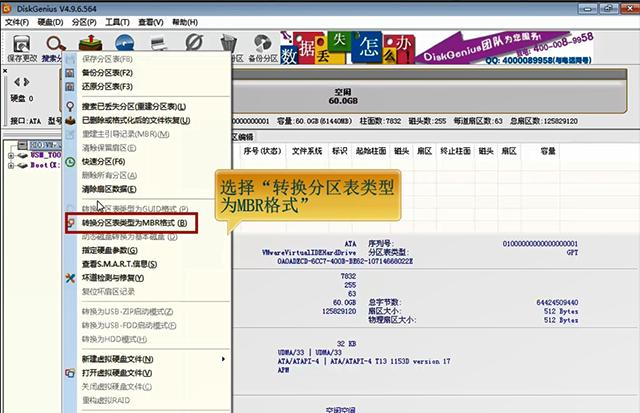
Task: Click the 容量 column header
Action: tap(548, 151)
